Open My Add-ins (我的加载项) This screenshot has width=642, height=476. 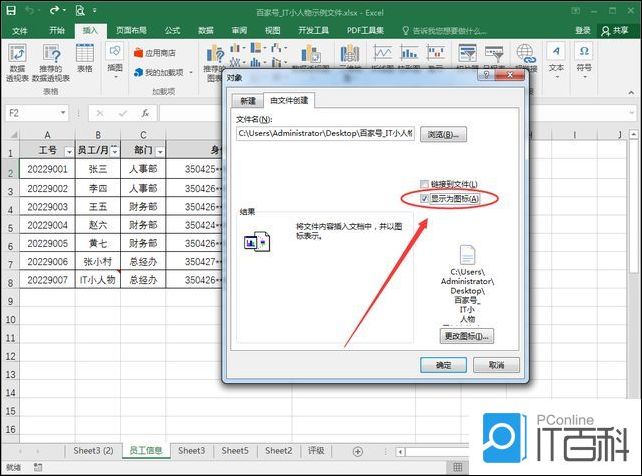159,72
